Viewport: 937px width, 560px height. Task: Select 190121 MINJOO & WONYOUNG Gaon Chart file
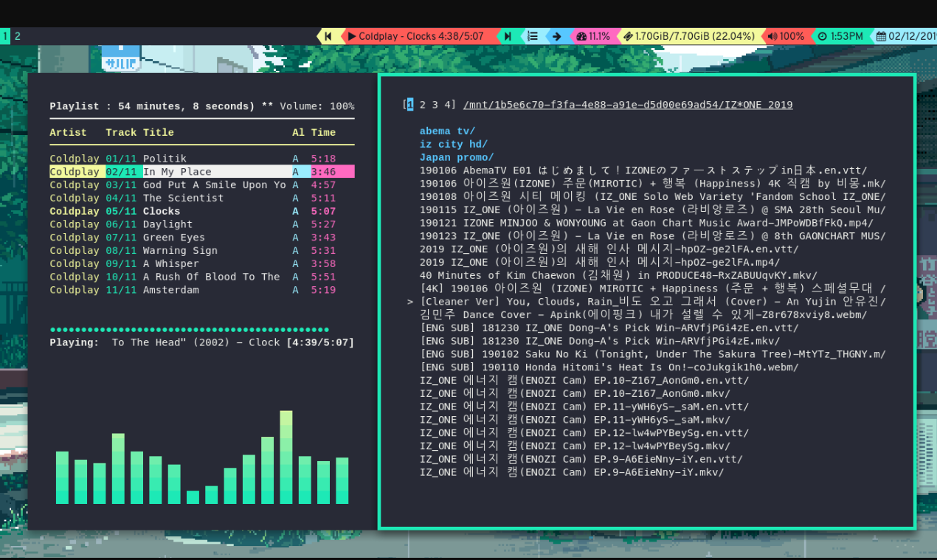(646, 223)
